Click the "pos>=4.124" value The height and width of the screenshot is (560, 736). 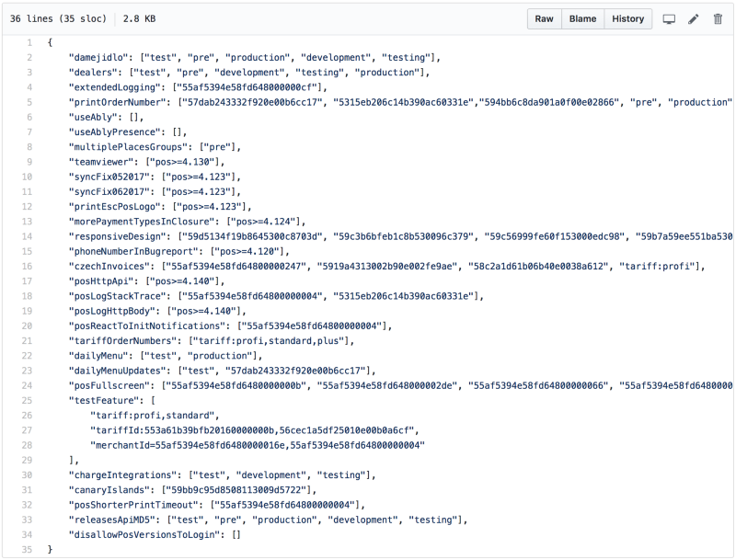pos(264,222)
